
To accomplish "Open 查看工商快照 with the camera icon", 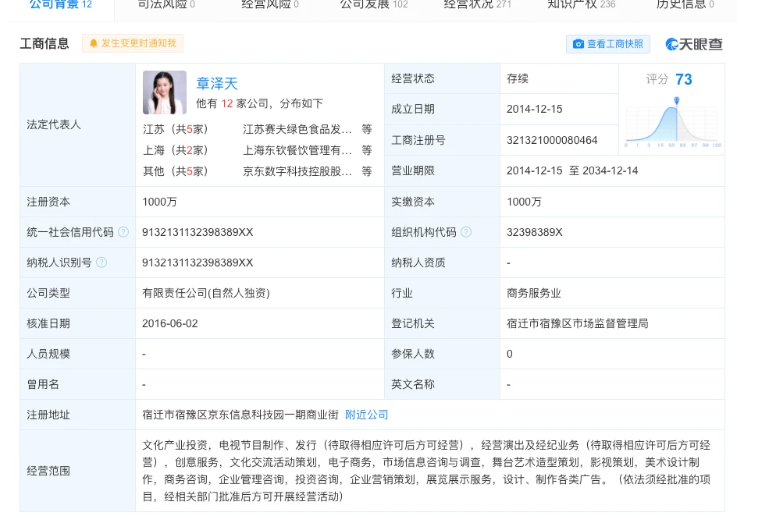I will (x=608, y=44).
